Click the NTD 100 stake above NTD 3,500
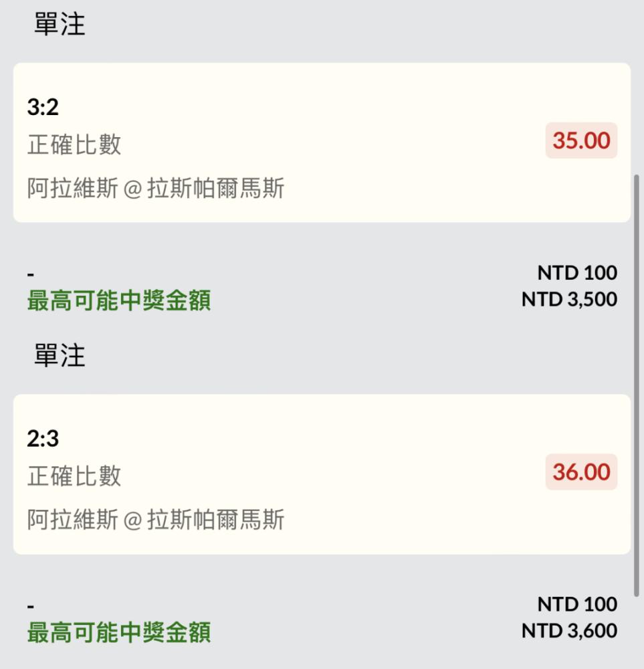Viewport: 644px width, 669px height. (578, 273)
